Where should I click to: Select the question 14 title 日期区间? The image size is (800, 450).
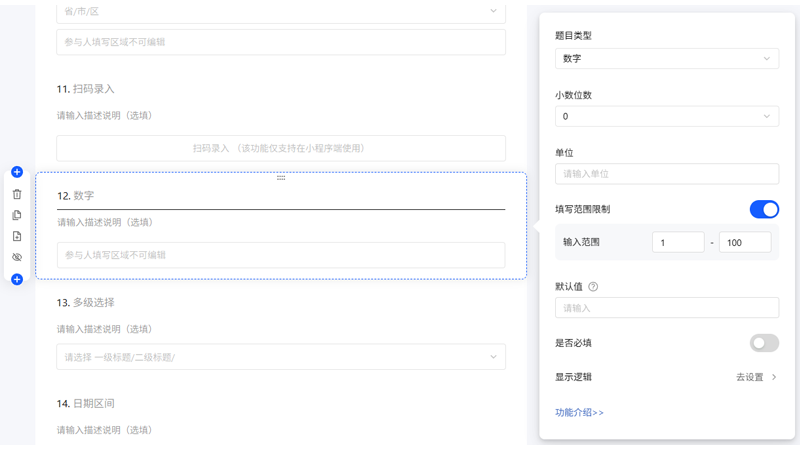click(x=93, y=404)
